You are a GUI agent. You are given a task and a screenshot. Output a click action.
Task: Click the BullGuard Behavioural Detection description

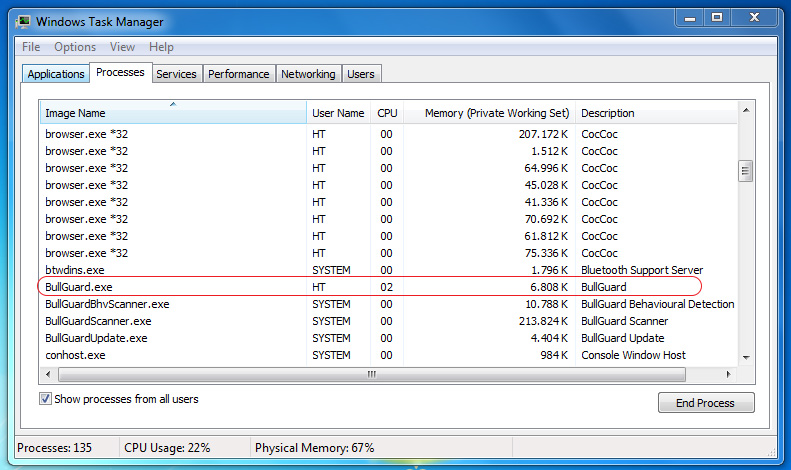(x=657, y=304)
